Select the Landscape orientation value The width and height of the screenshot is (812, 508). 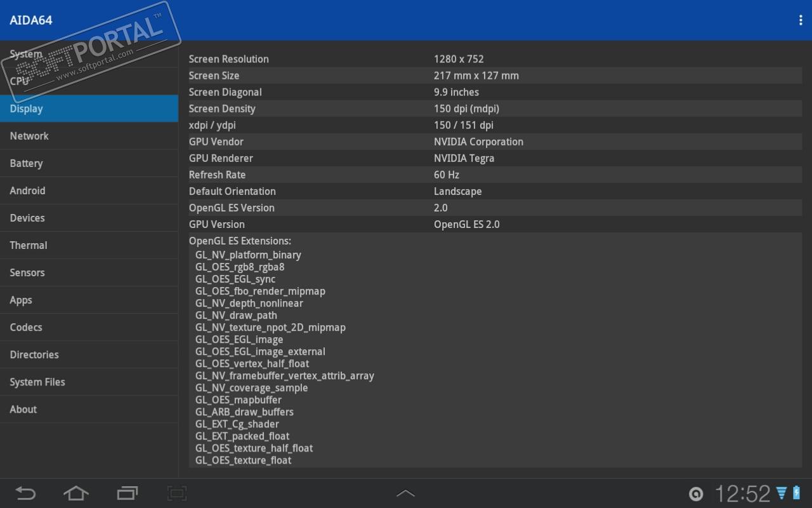pyautogui.click(x=457, y=191)
